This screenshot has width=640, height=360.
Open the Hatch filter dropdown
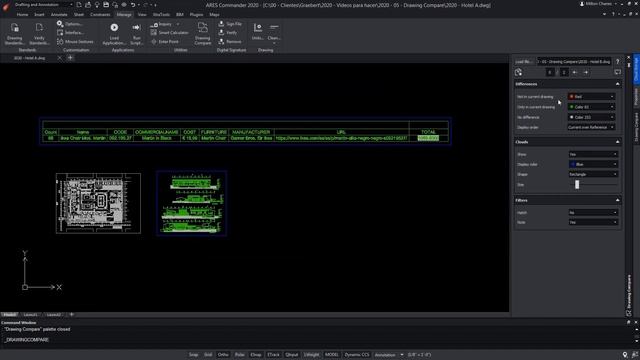(593, 213)
